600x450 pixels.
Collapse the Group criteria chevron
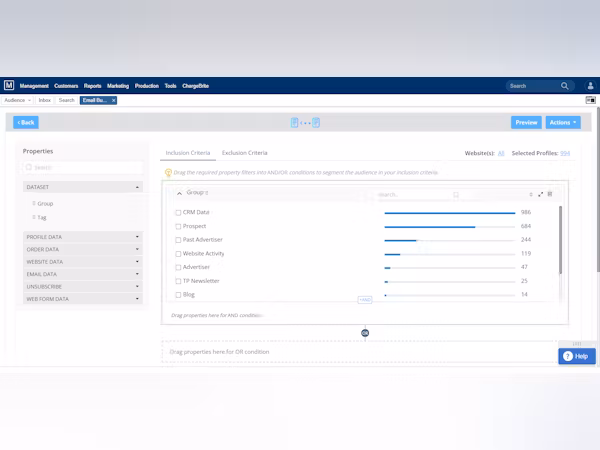tap(179, 193)
